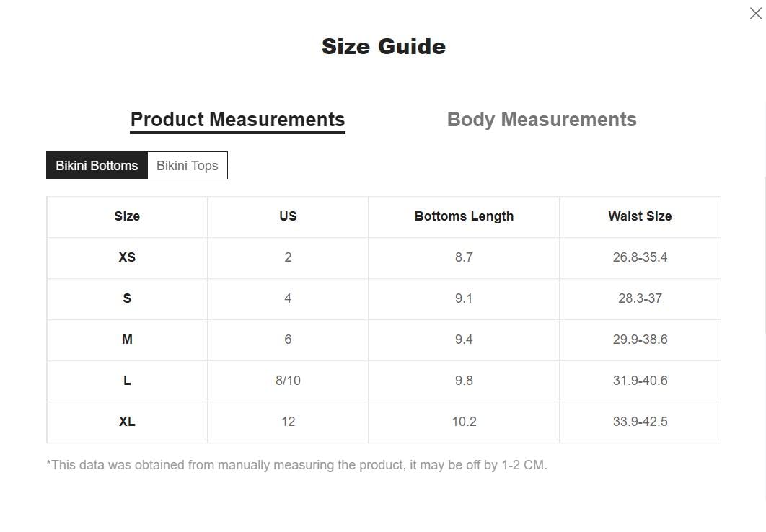This screenshot has height=532, width=766.
Task: Click the Waist Size column header
Action: pos(640,216)
